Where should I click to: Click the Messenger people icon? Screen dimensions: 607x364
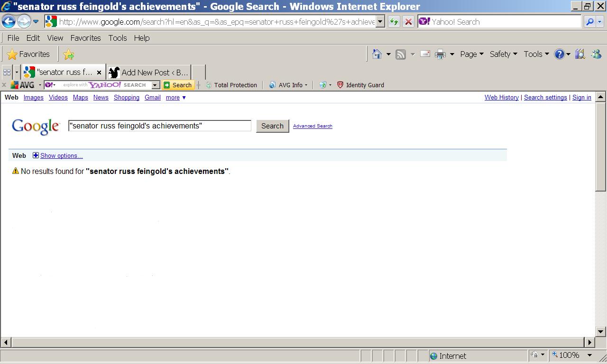pos(596,54)
